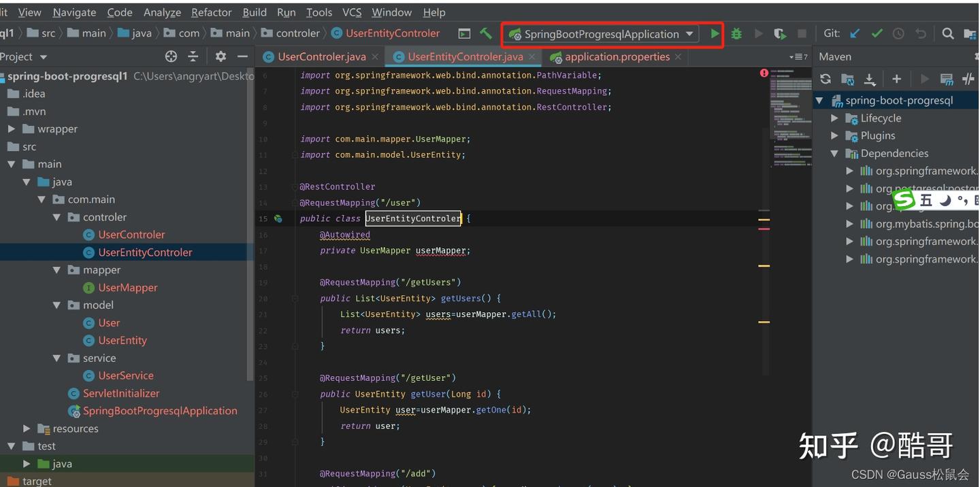Show hidden editor tabs list icon

point(798,57)
